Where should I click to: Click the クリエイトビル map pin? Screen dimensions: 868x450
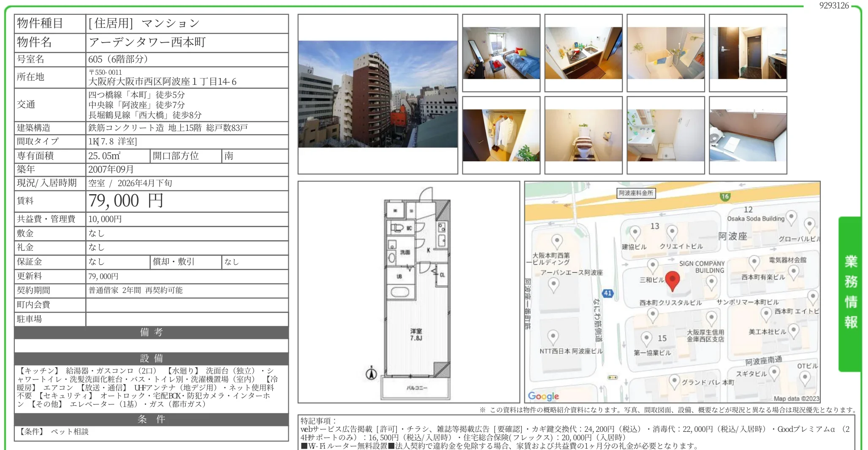click(x=672, y=232)
